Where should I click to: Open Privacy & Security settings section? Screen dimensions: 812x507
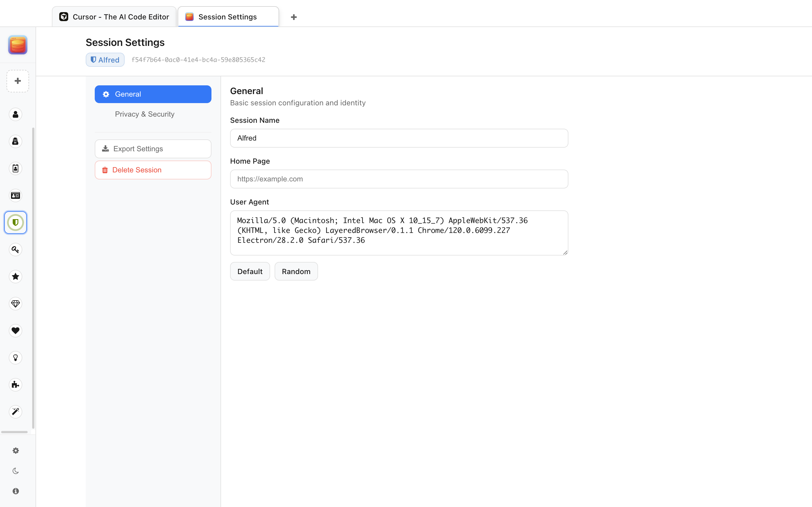[x=145, y=114]
